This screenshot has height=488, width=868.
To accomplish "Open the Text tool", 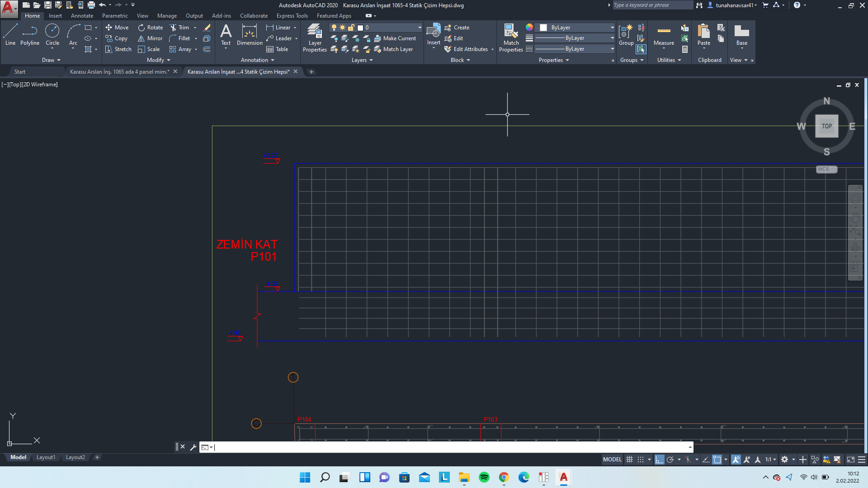I will (226, 35).
